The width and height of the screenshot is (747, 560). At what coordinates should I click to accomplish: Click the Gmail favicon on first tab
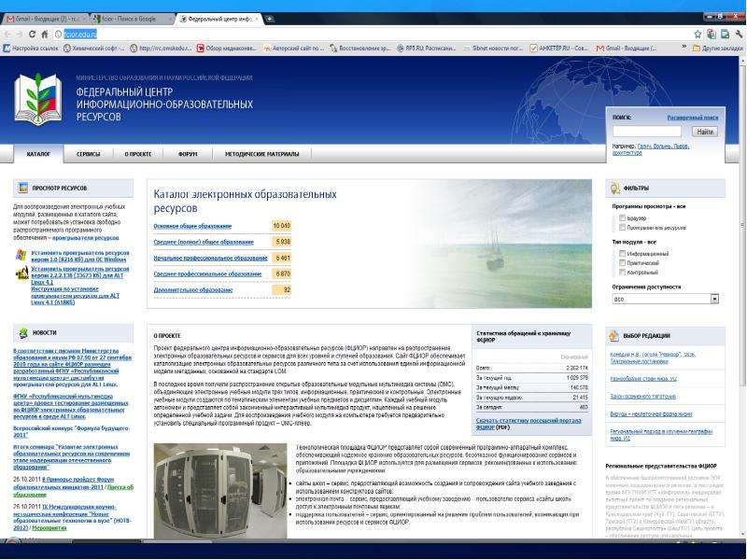10,19
